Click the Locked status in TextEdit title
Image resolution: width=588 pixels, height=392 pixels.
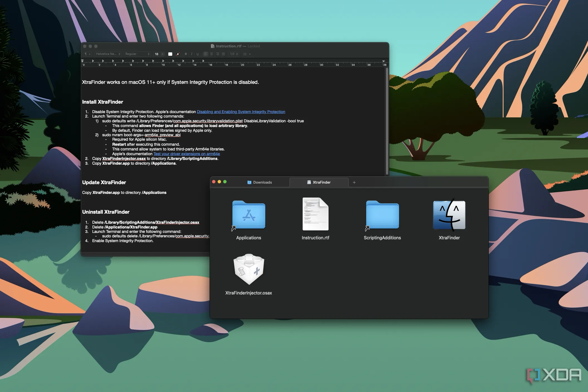pos(254,46)
